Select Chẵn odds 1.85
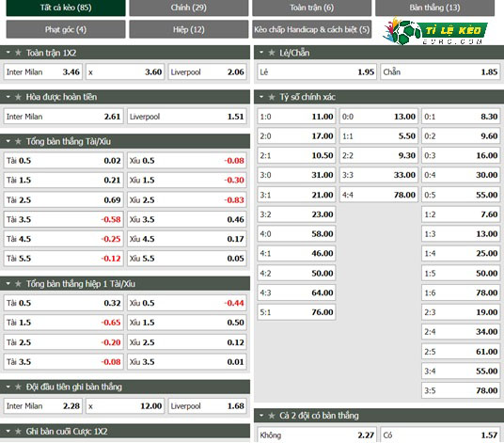 click(440, 72)
